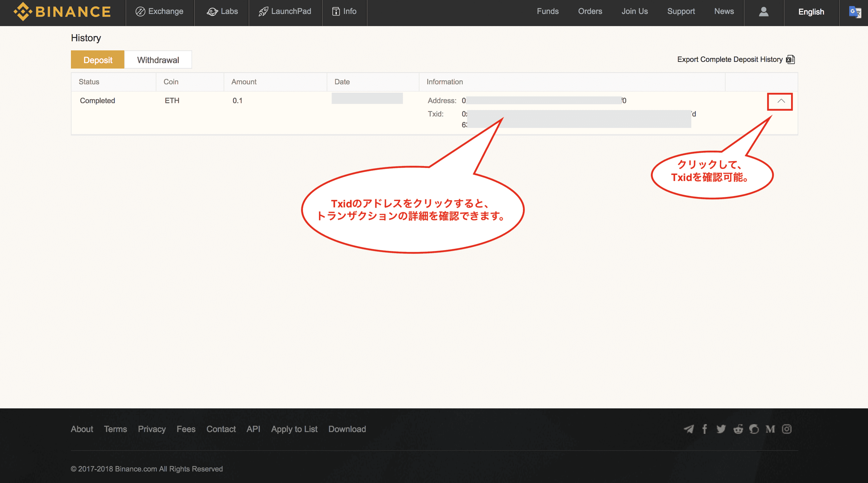Image resolution: width=868 pixels, height=483 pixels.
Task: Open the user account profile icon
Action: pos(763,12)
